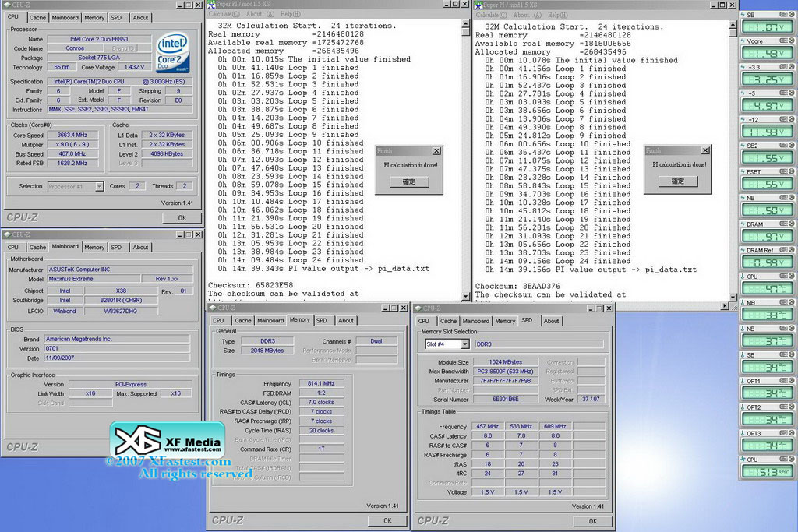Click settings icon on +3.3 voltage monitor
The image size is (798, 532).
(x=782, y=67)
